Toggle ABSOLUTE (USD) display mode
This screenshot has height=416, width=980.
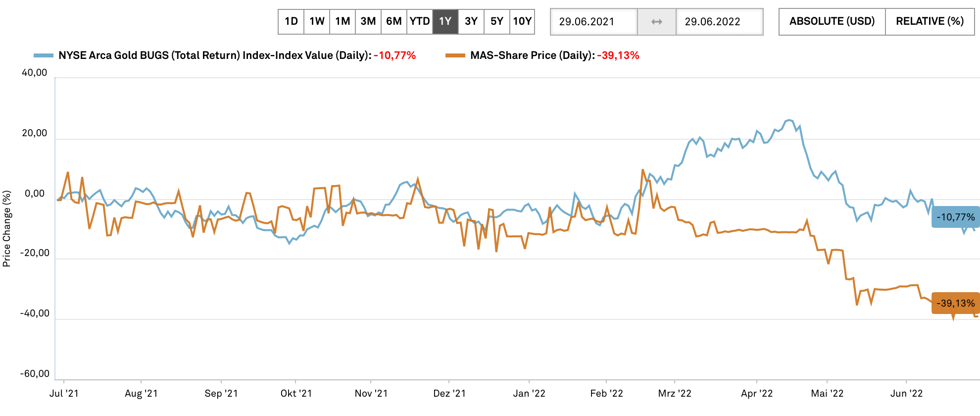tap(832, 22)
